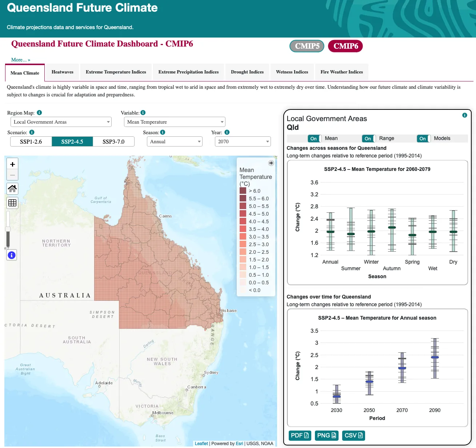Collapse the legend with arrow icon

(271, 163)
